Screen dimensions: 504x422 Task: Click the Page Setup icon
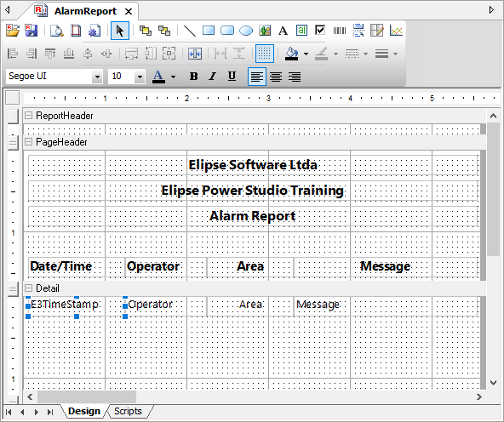(x=76, y=31)
